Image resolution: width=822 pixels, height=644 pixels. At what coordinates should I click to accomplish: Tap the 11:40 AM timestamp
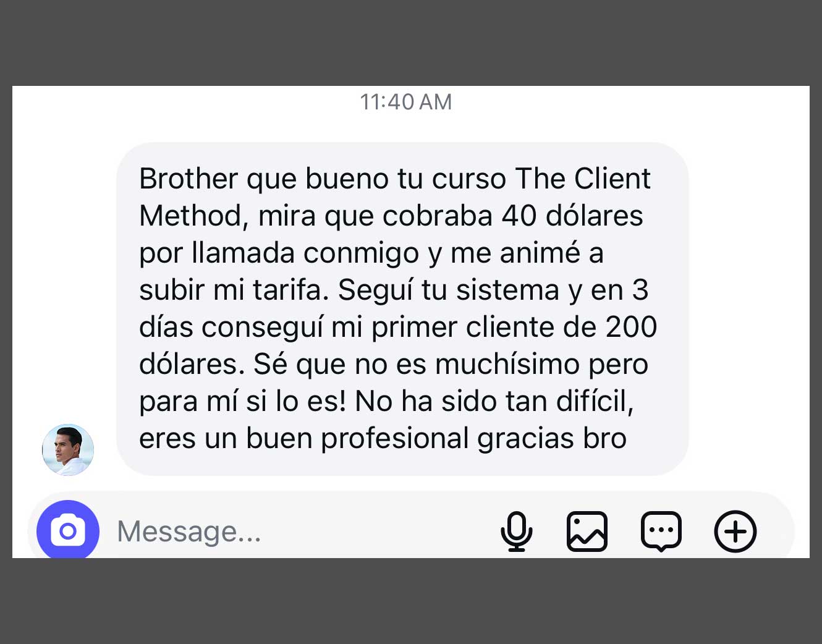pyautogui.click(x=406, y=102)
